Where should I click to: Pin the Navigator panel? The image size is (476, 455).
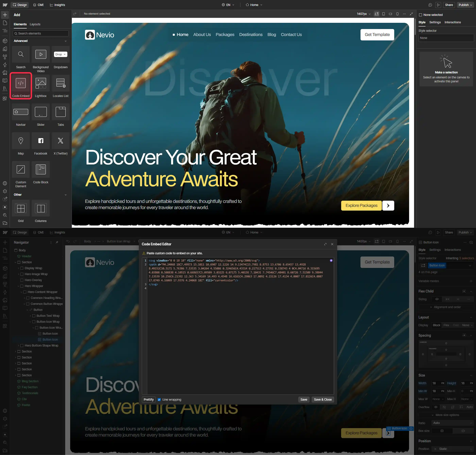click(x=57, y=242)
